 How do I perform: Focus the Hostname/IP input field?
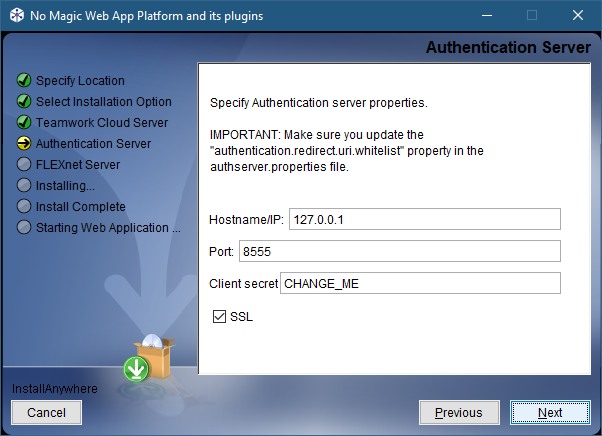(425, 219)
